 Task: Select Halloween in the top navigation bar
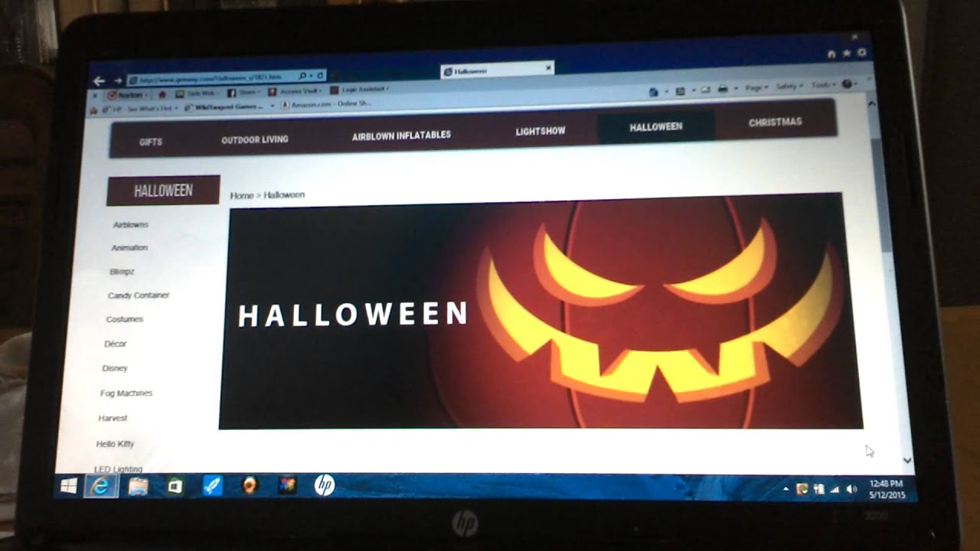click(656, 126)
